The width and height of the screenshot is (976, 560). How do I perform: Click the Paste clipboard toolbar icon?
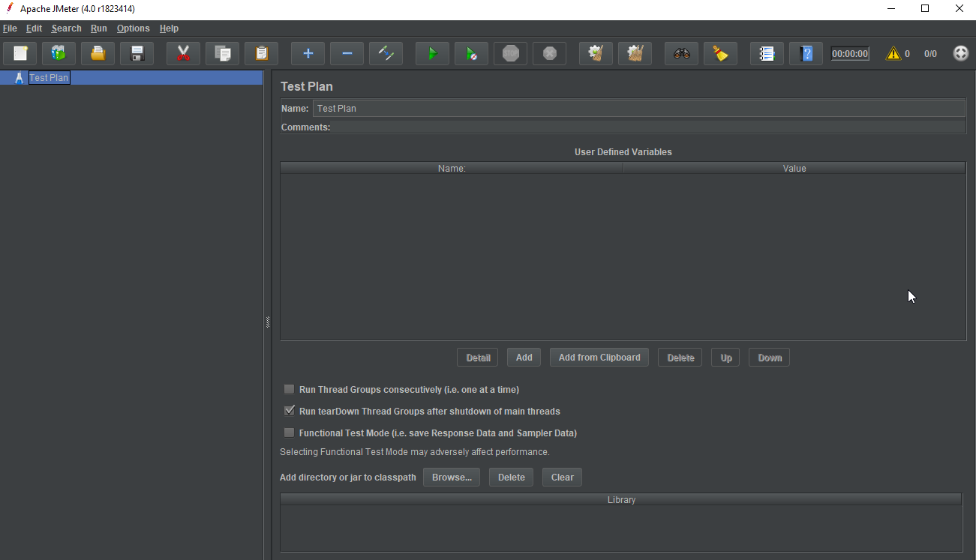(x=262, y=54)
